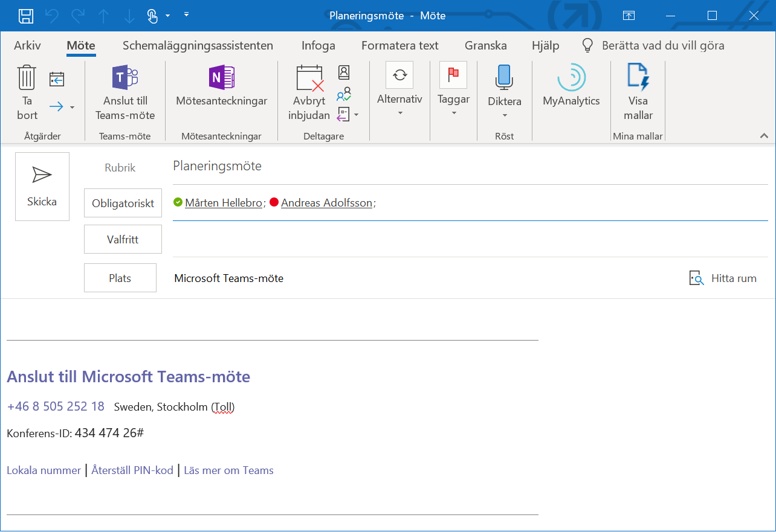
Task: Open Läs mer om Teams link
Action: click(228, 470)
